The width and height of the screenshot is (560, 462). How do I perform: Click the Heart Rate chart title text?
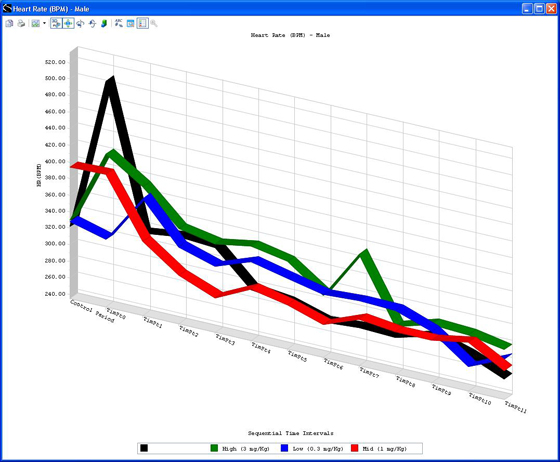[290, 35]
